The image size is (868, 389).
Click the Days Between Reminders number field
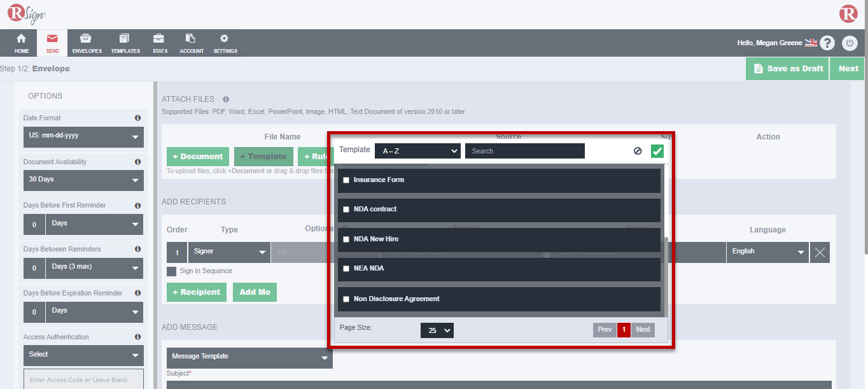pos(34,268)
